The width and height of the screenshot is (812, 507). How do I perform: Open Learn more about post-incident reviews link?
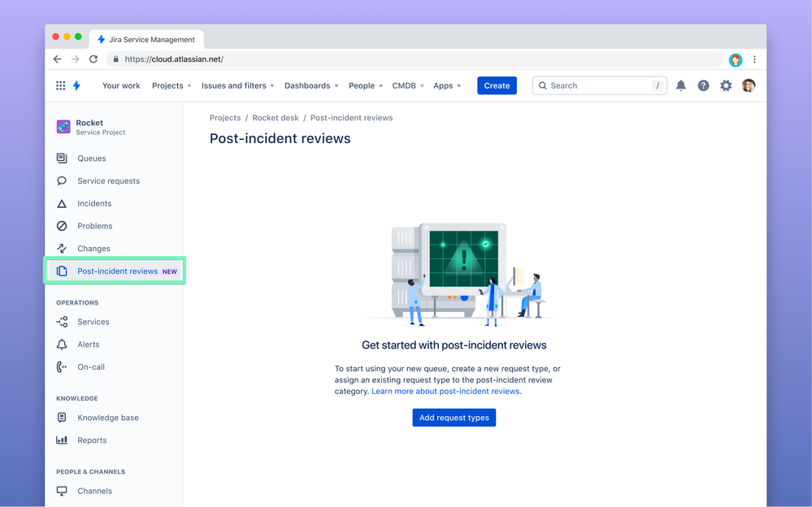coord(446,391)
